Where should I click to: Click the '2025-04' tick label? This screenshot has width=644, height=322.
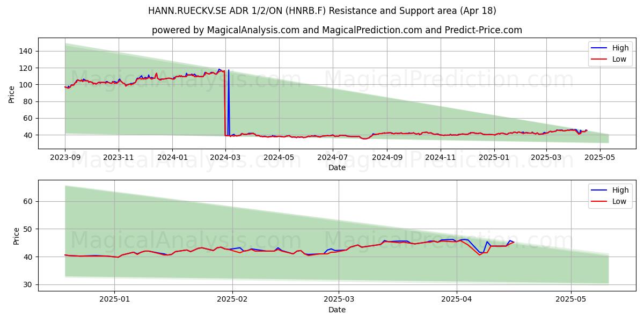pyautogui.click(x=457, y=299)
